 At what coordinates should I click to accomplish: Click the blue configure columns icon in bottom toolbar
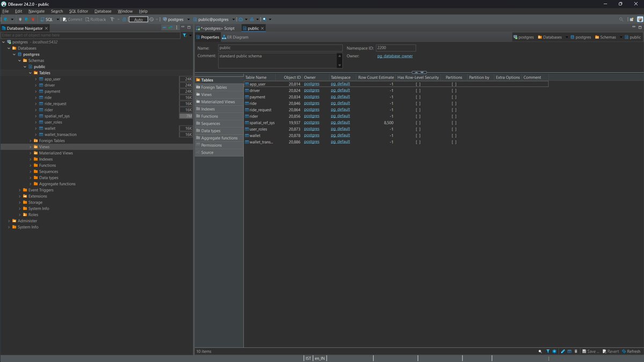(554, 351)
